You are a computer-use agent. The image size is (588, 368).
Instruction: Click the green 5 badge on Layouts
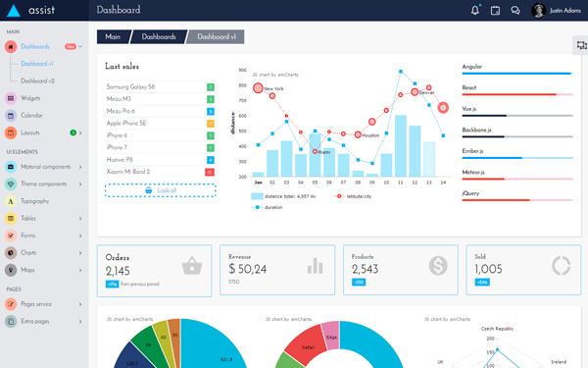tap(73, 132)
